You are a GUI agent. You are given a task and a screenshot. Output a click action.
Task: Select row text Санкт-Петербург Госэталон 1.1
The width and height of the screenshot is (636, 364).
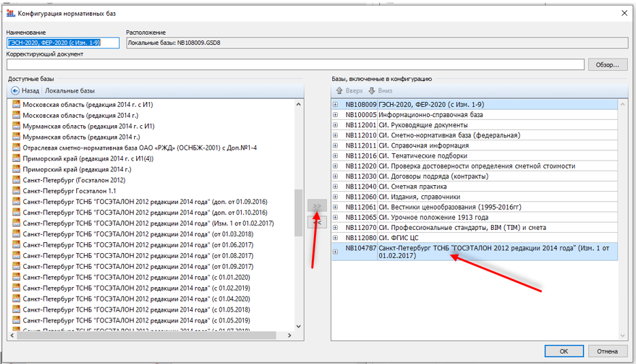pos(69,191)
